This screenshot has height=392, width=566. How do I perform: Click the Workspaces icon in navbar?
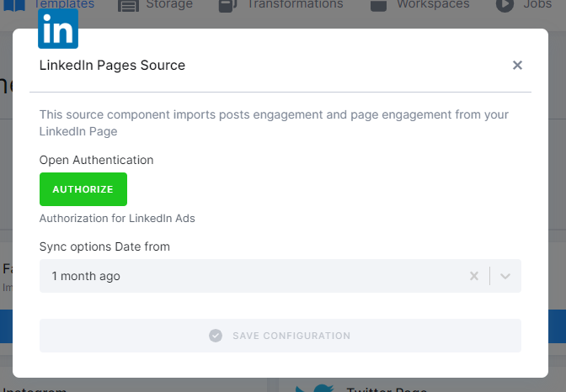tap(378, 5)
